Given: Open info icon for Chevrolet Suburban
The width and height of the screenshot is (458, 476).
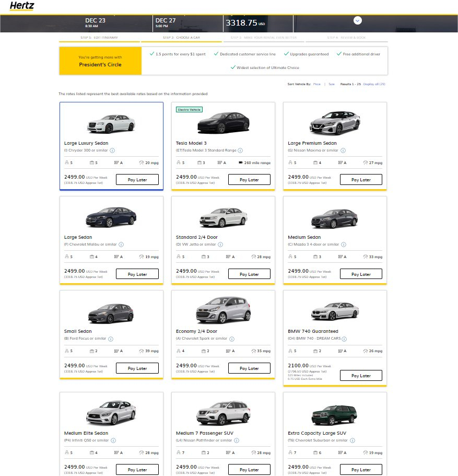Looking at the screenshot, I should click(x=353, y=440).
